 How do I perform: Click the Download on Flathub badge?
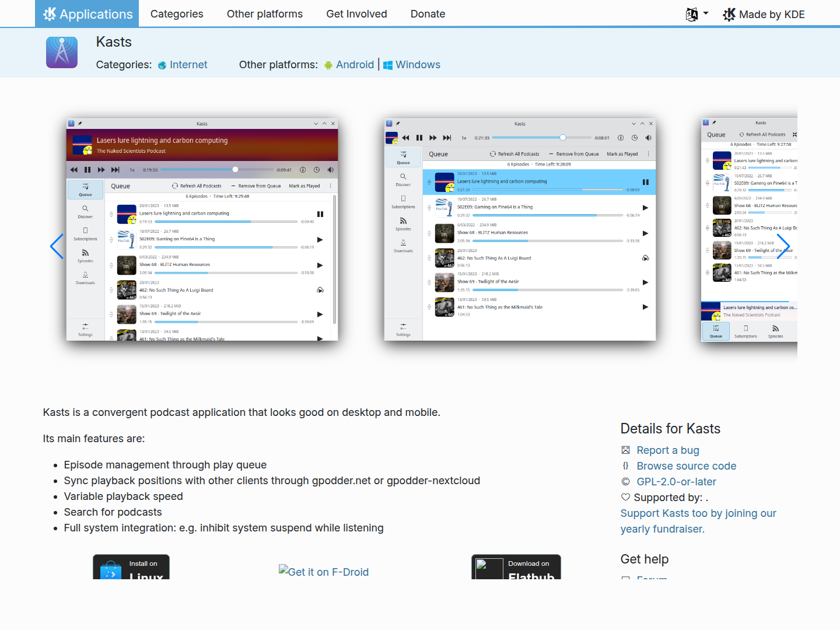pyautogui.click(x=516, y=566)
